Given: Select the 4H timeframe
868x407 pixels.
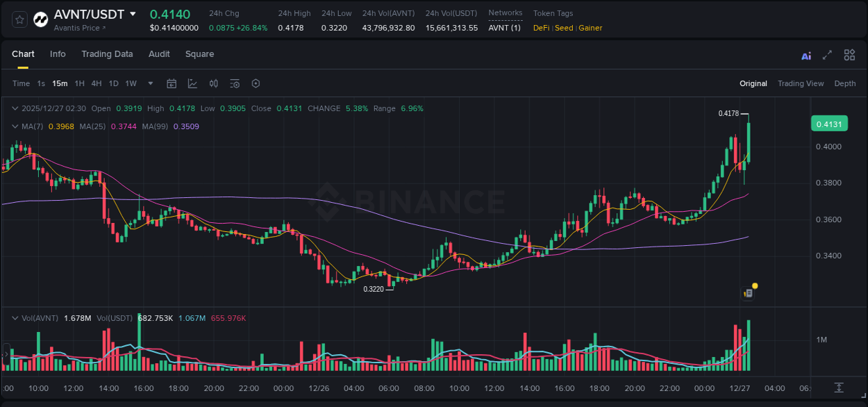Looking at the screenshot, I should click(97, 83).
